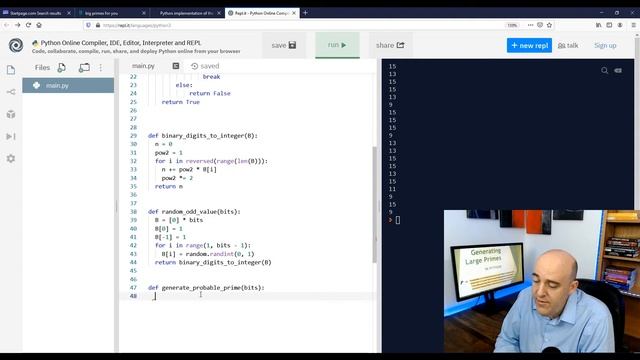
Task: Search the console output with magnifier icon
Action: [604, 71]
